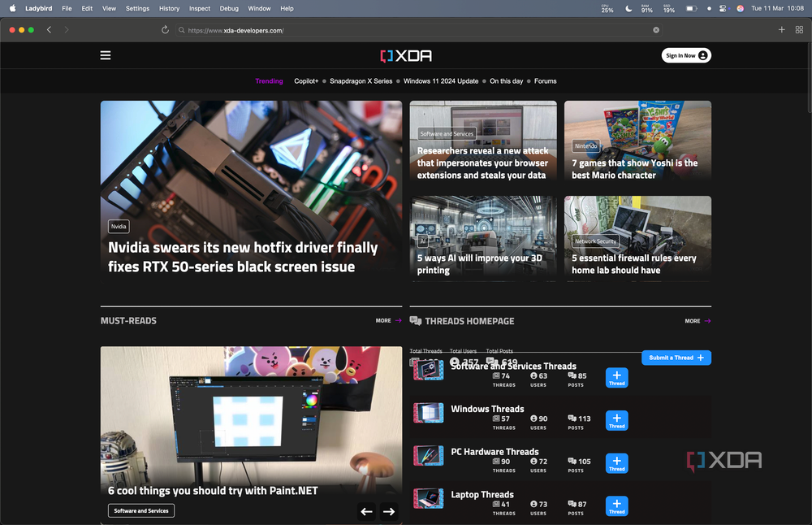Toggle the Focus moon icon in menu bar
Viewport: 812px width, 525px height.
coord(628,8)
